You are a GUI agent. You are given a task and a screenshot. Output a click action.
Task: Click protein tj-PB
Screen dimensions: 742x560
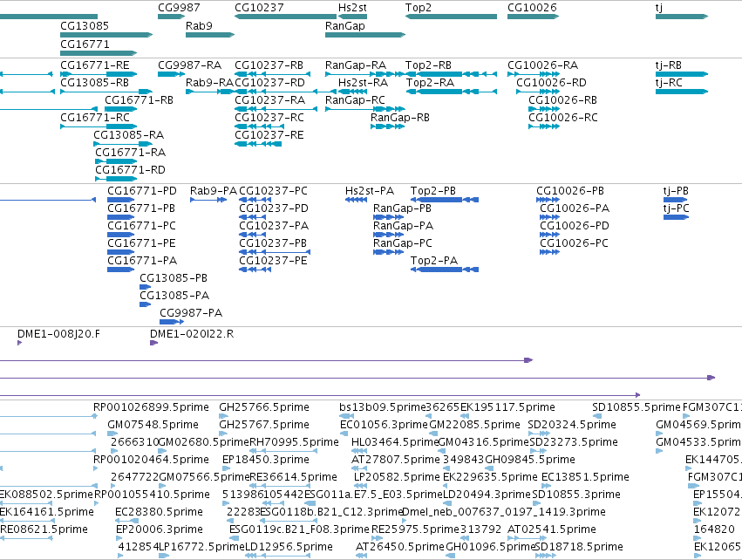[x=676, y=191]
